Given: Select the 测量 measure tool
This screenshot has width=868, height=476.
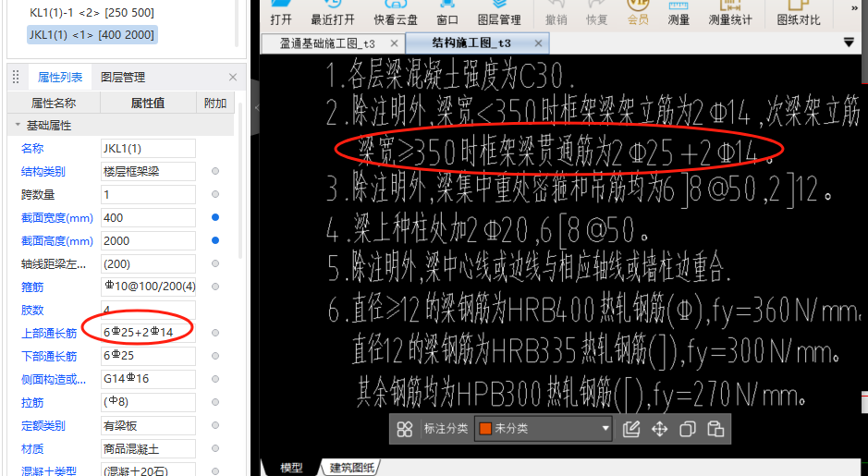Looking at the screenshot, I should tap(679, 13).
